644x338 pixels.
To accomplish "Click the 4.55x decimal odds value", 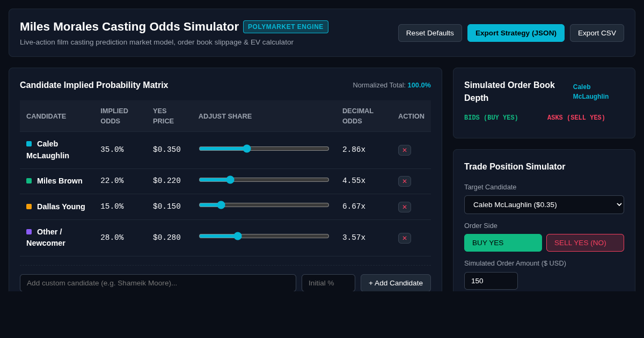I will [354, 181].
